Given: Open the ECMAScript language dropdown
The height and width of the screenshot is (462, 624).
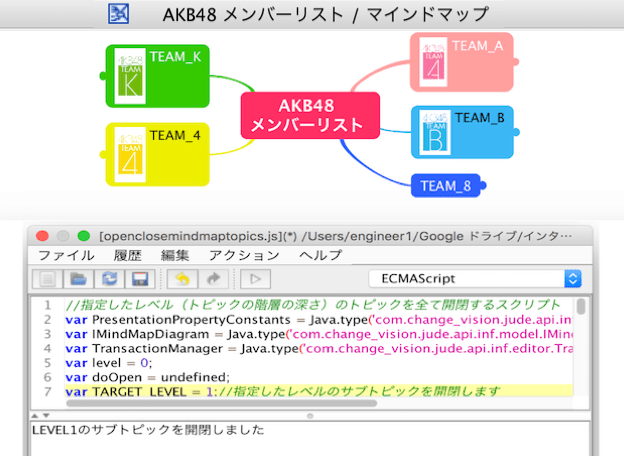Looking at the screenshot, I should tap(474, 279).
